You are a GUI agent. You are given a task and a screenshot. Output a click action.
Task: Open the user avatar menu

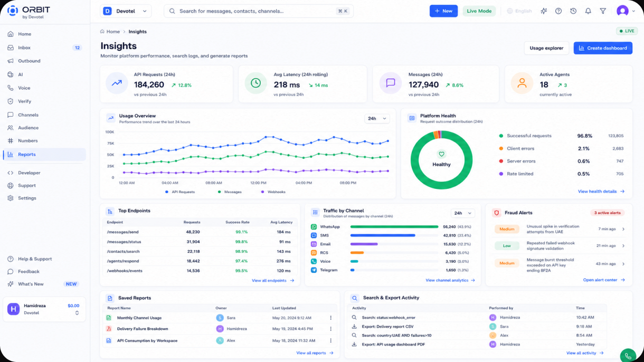click(626, 11)
